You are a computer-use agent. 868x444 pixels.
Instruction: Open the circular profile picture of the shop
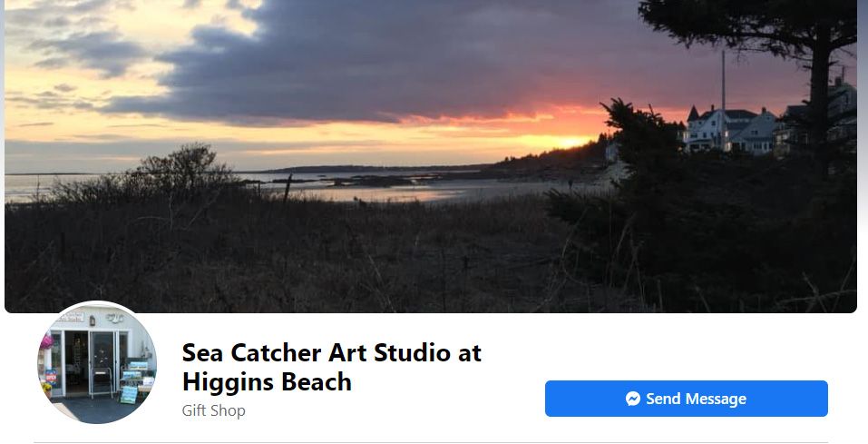coord(97,363)
